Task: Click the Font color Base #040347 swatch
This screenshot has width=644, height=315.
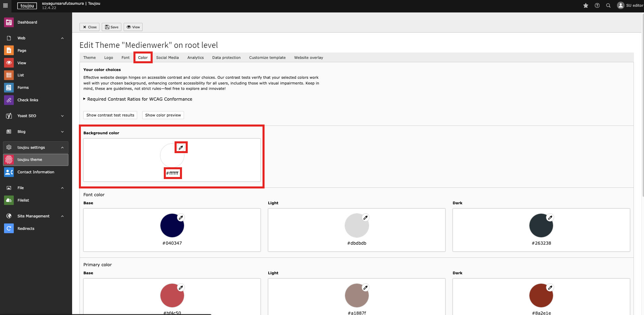Action: coord(172,226)
